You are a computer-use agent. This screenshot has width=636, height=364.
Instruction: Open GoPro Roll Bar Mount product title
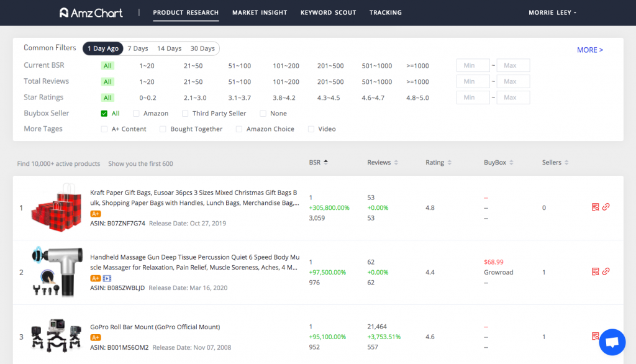tap(155, 327)
